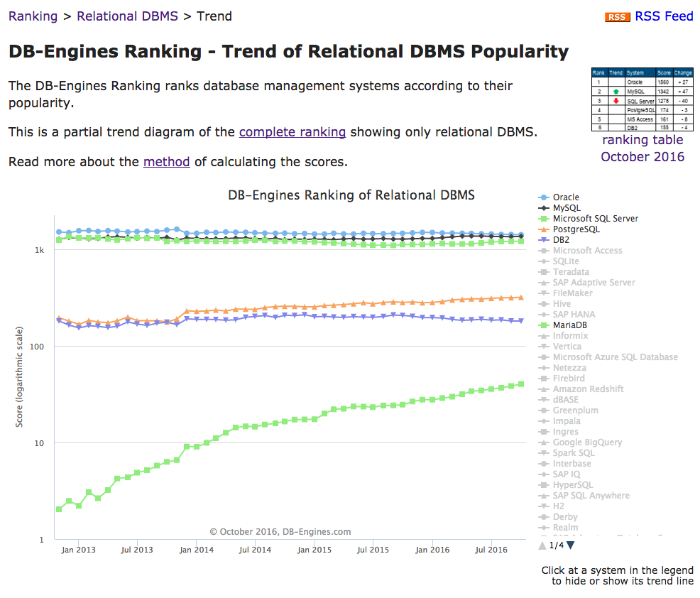Viewport: 700px width, 598px height.
Task: Click last PostgreSQL data point on chart
Action: tap(521, 297)
